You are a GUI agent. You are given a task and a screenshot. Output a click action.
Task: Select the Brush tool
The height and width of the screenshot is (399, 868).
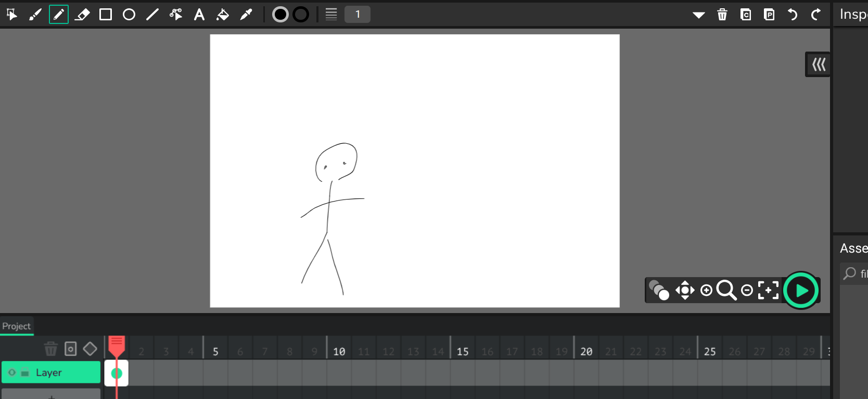pyautogui.click(x=35, y=15)
